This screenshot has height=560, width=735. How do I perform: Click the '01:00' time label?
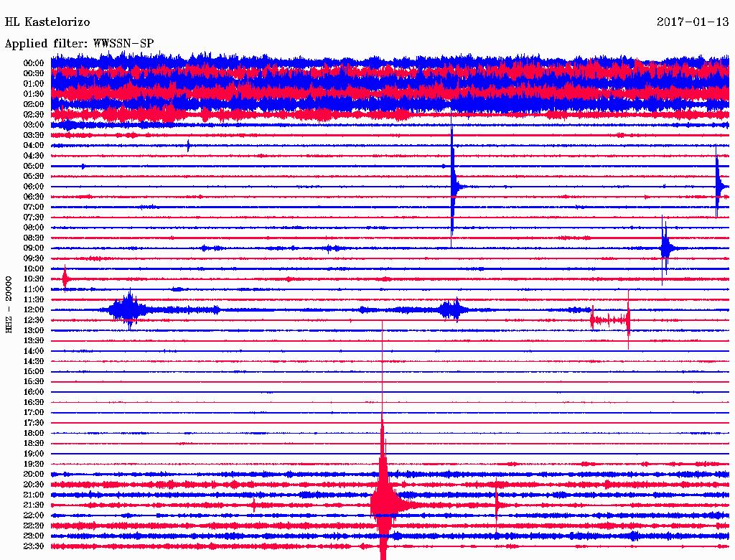click(34, 83)
